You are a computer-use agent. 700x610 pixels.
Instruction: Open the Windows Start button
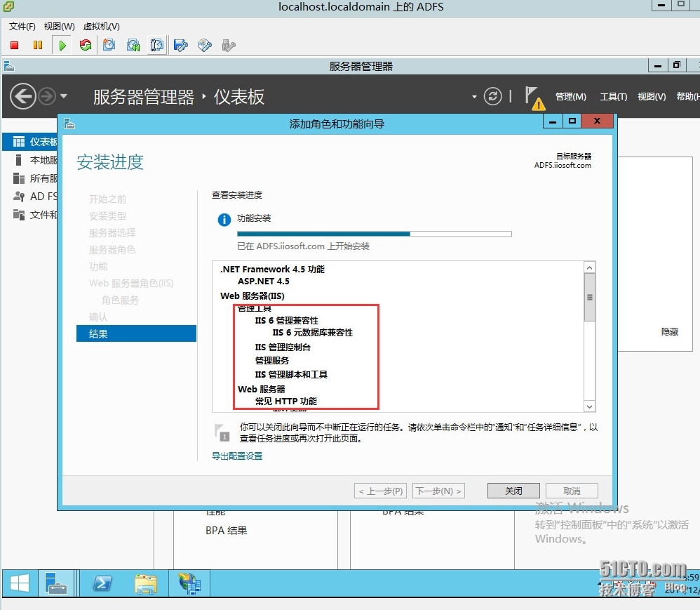point(20,583)
